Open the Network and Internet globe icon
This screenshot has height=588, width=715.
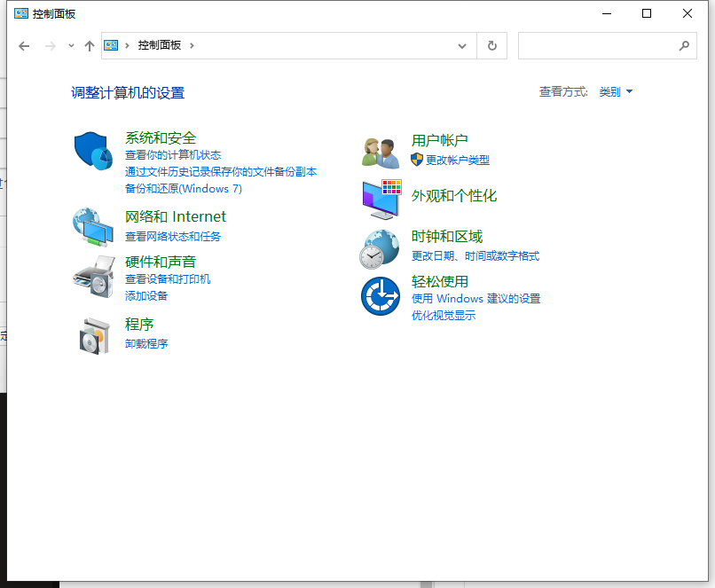(x=92, y=226)
